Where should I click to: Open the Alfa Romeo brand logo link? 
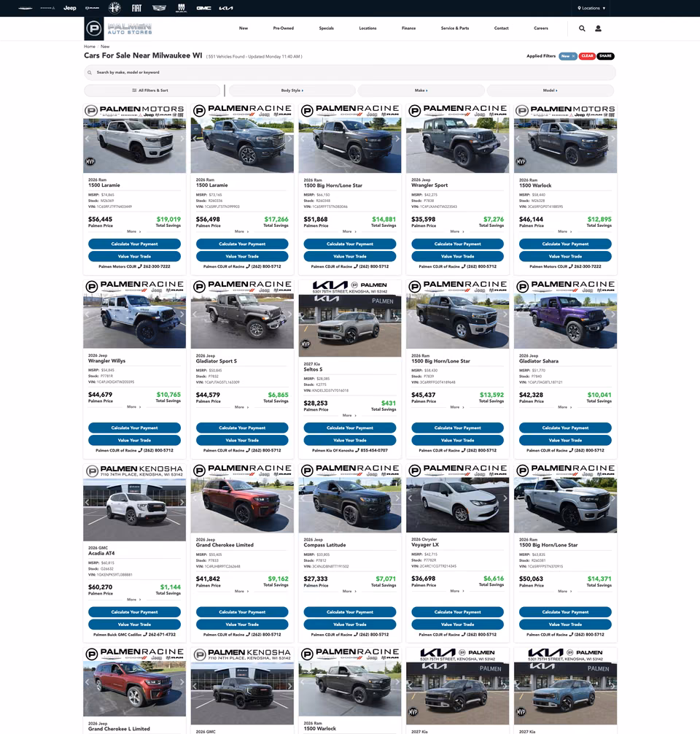114,8
